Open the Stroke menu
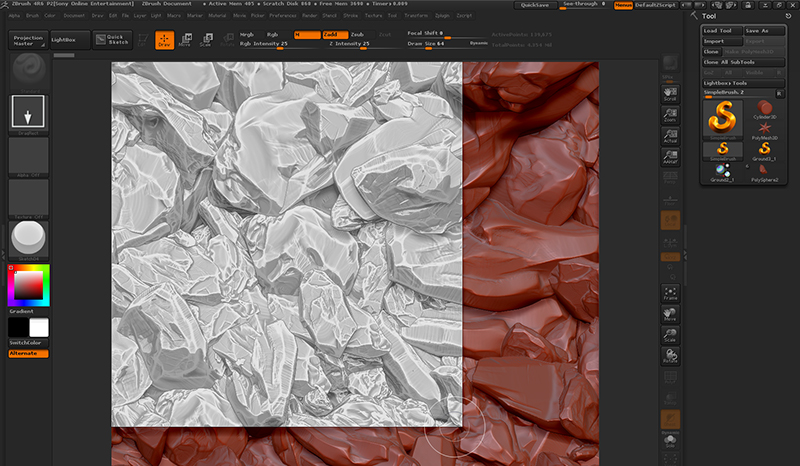 coord(351,16)
